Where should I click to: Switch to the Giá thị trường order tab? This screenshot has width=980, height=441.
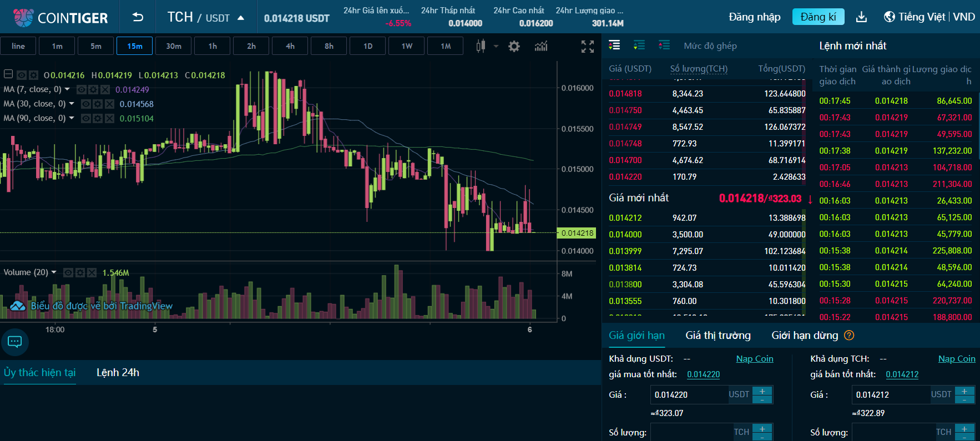(x=718, y=335)
